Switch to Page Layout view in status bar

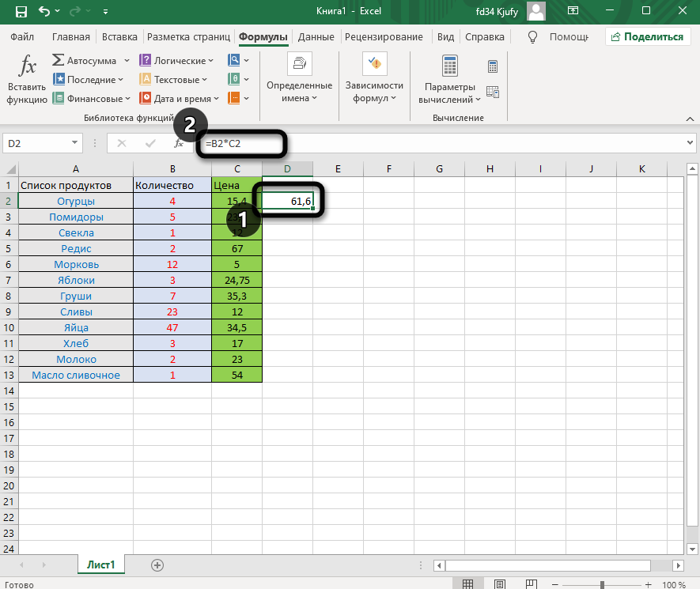tap(498, 584)
